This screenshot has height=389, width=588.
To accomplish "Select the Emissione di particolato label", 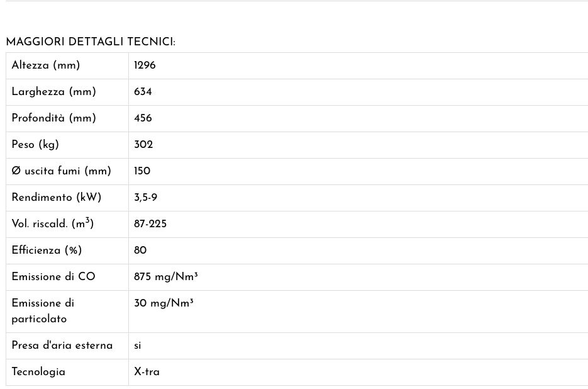I will point(43,311).
